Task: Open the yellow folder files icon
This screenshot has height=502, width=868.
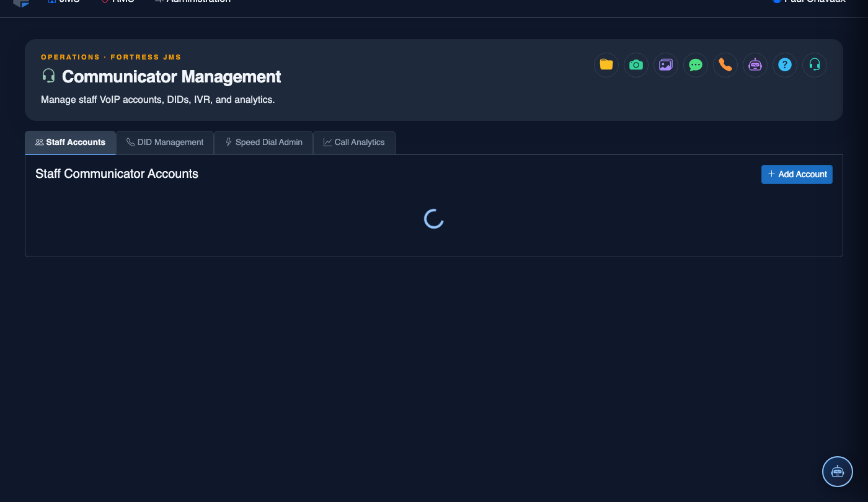Action: click(x=606, y=64)
